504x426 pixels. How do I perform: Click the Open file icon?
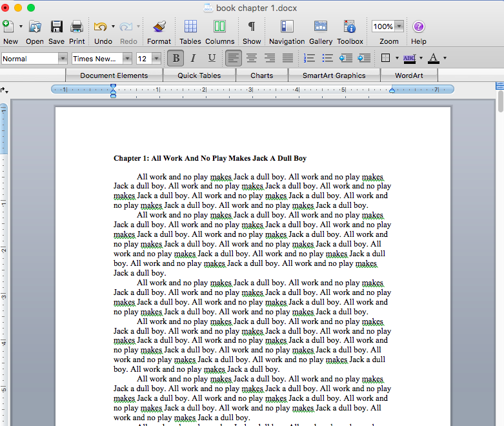35,26
